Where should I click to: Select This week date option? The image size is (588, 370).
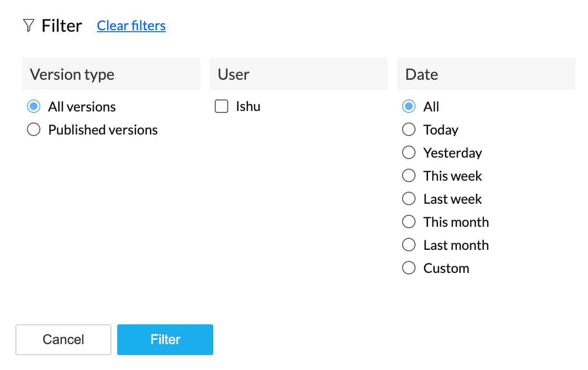(409, 176)
